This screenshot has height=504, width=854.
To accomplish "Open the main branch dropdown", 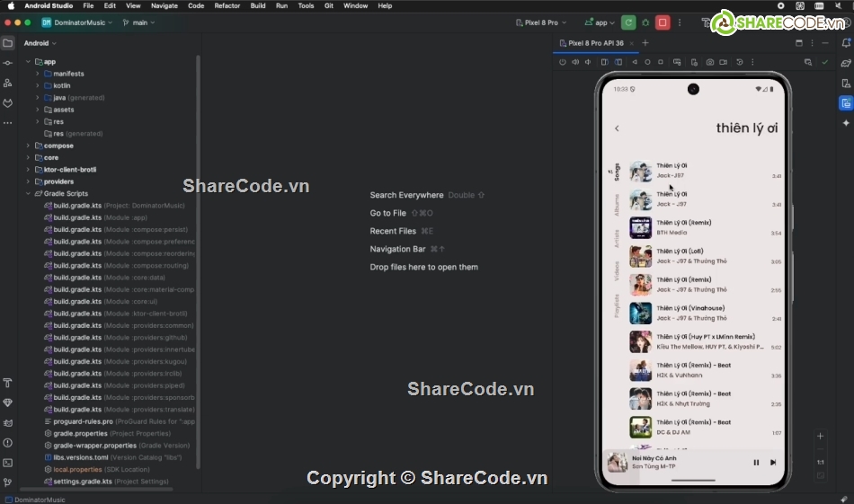I will coord(138,22).
